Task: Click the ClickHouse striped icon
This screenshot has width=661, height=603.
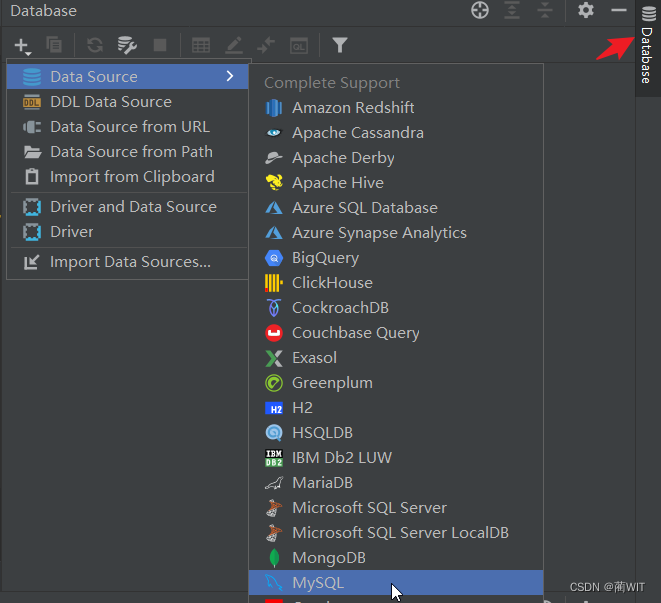Action: tap(274, 283)
